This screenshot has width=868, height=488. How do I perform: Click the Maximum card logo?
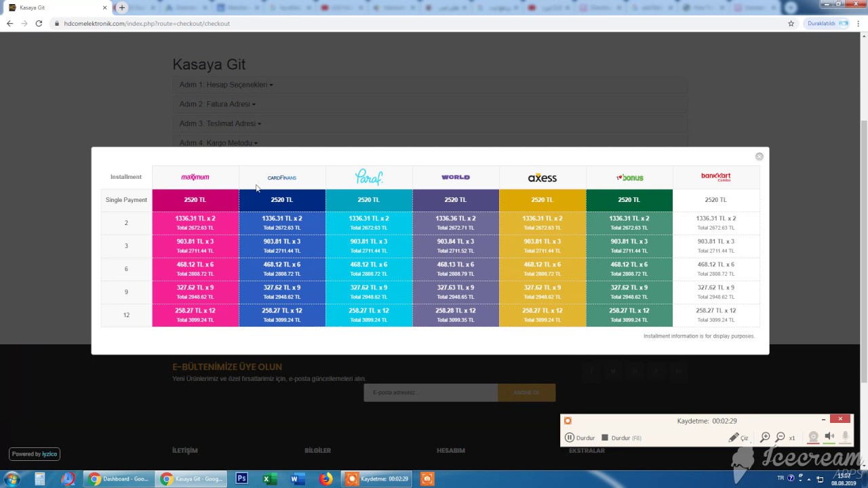pos(195,177)
